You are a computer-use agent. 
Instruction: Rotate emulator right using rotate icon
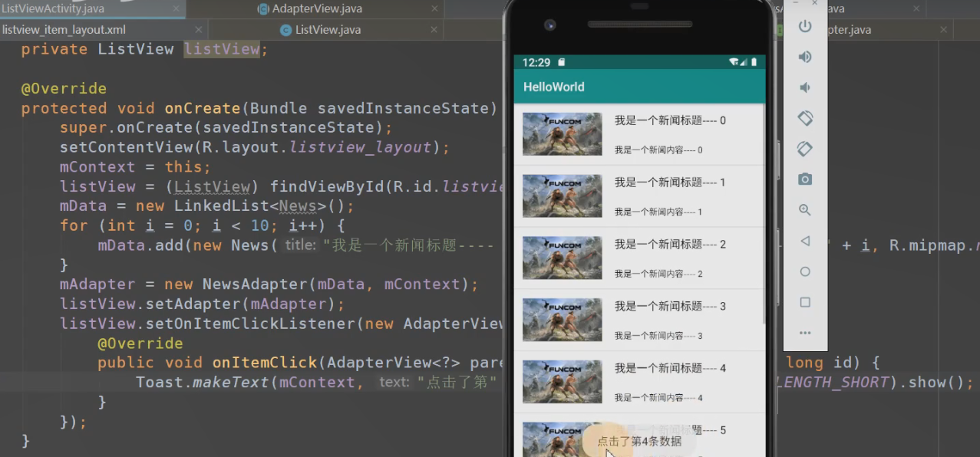coord(805,149)
